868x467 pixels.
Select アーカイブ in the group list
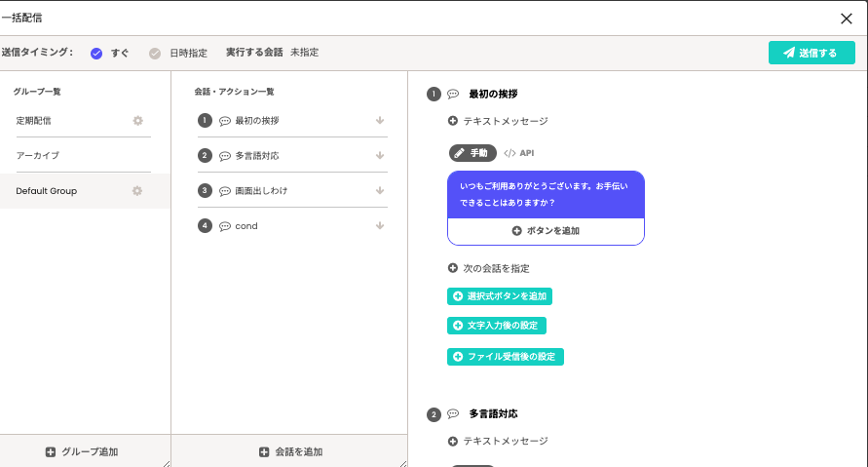38,156
